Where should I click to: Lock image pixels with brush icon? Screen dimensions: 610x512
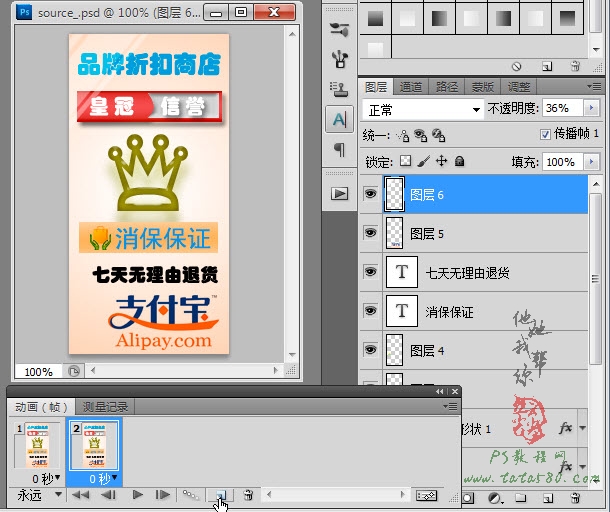click(423, 161)
